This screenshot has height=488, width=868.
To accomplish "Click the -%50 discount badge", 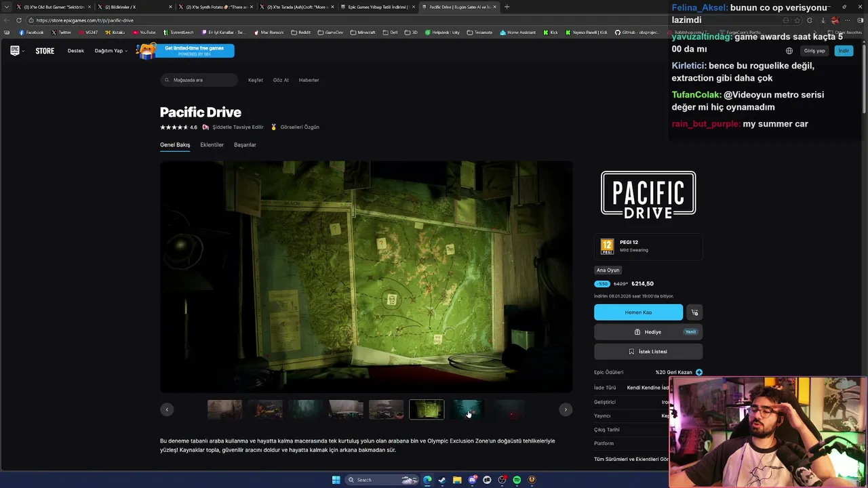I will pyautogui.click(x=602, y=284).
